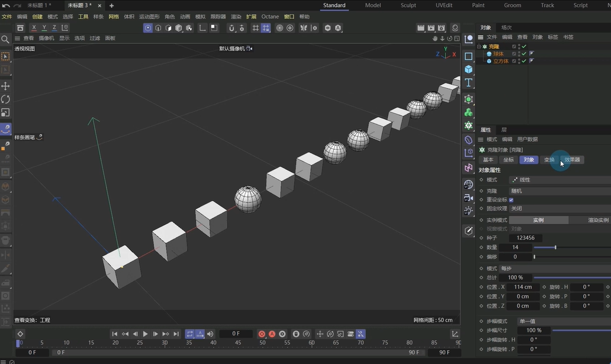This screenshot has width=611, height=364.
Task: Click the undo arrow icon
Action: pyautogui.click(x=5, y=5)
